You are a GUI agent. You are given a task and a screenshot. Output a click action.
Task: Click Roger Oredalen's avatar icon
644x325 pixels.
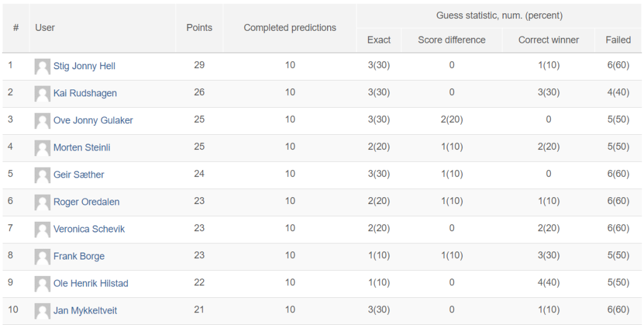42,202
